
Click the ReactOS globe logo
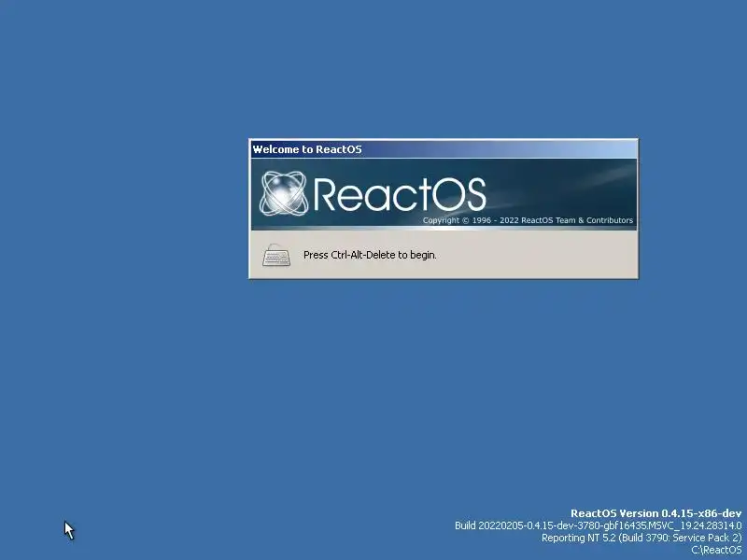tap(284, 193)
